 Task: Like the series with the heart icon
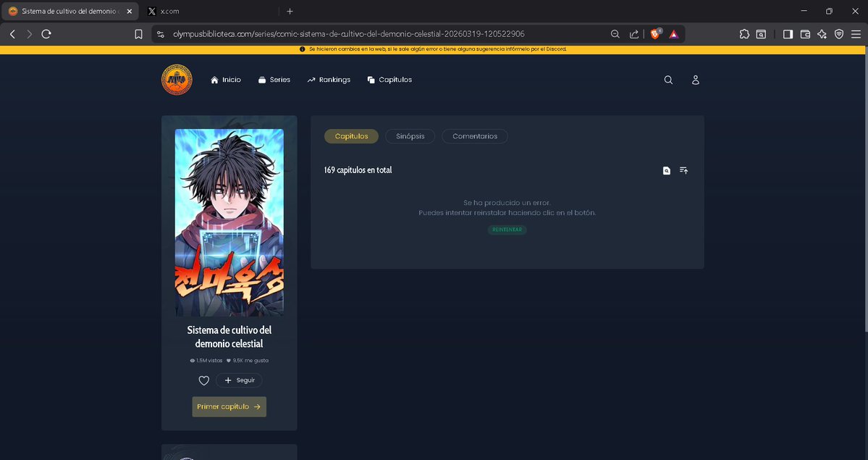pyautogui.click(x=203, y=380)
